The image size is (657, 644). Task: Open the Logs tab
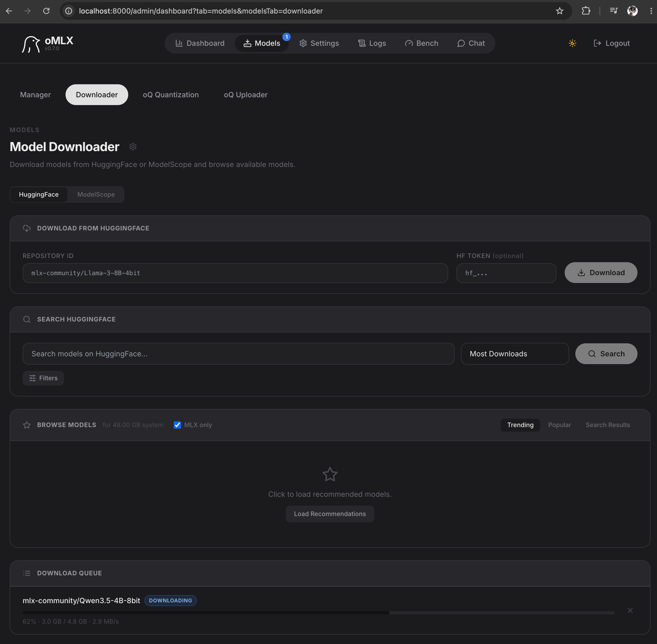tap(372, 43)
